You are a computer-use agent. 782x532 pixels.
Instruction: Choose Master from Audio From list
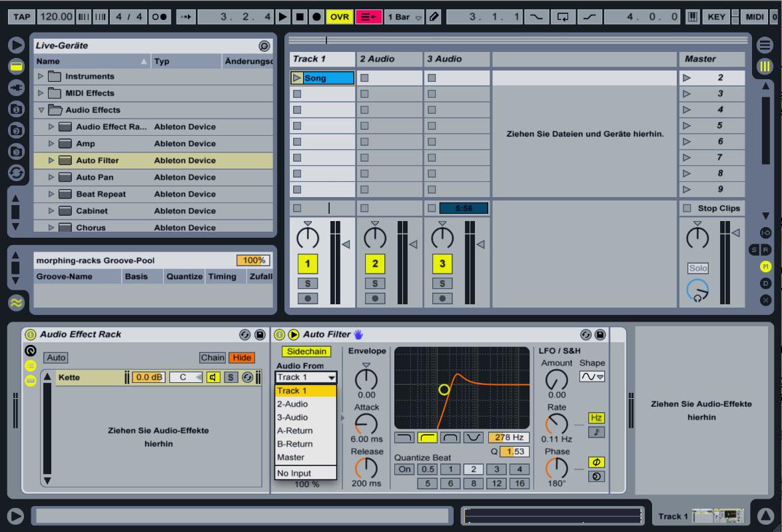pos(306,457)
